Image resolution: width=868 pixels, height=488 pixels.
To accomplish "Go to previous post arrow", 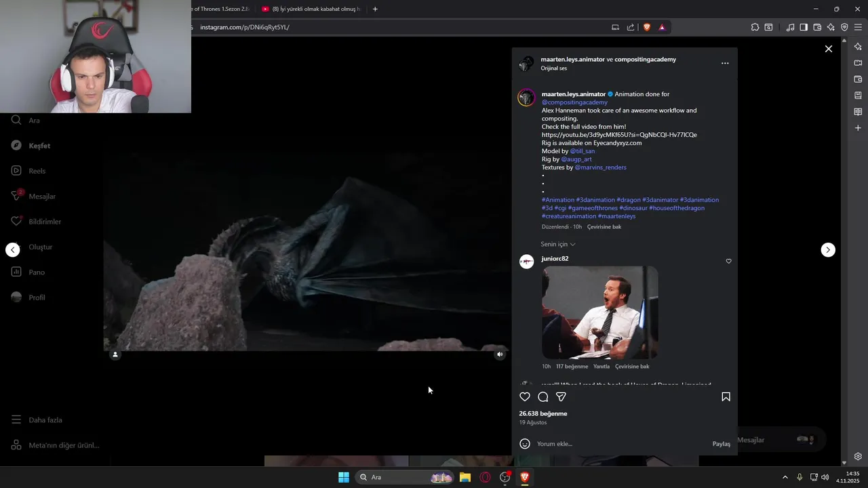I will (13, 250).
